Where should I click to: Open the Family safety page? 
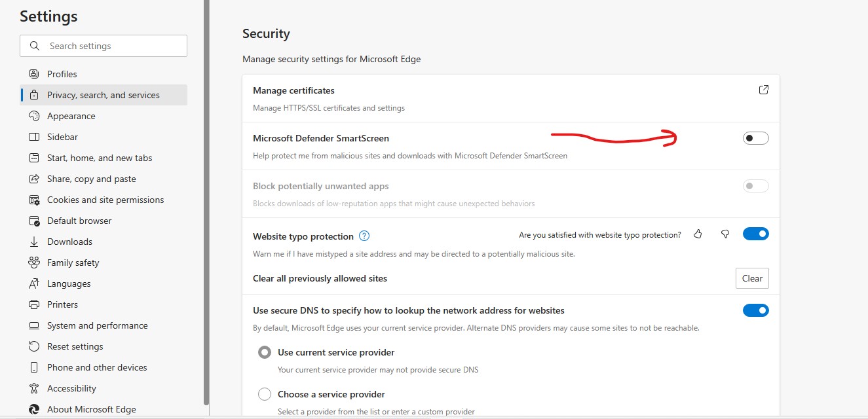[104, 263]
